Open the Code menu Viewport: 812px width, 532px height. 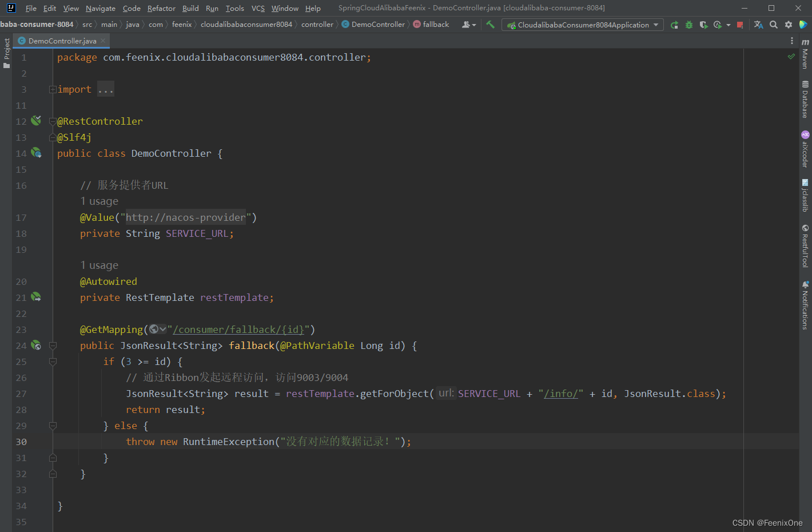coord(132,8)
